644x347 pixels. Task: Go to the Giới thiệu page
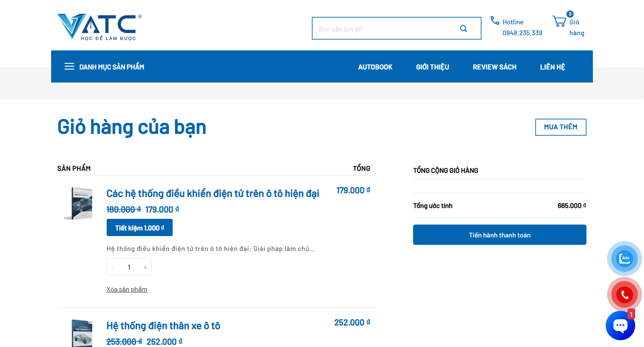pos(432,67)
